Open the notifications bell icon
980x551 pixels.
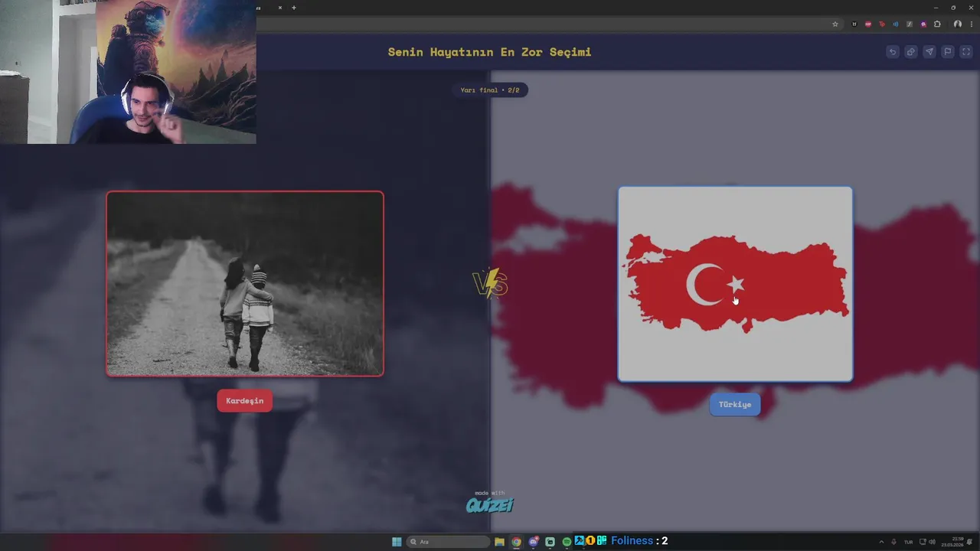(970, 542)
